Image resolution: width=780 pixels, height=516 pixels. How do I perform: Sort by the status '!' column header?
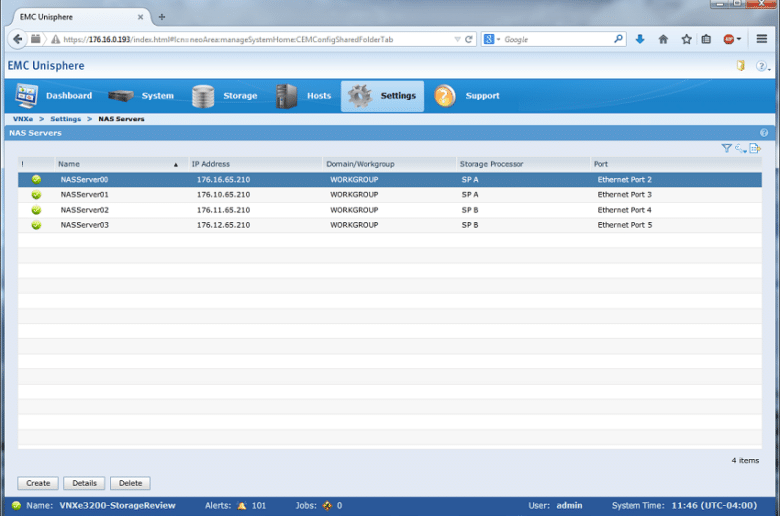[36, 164]
